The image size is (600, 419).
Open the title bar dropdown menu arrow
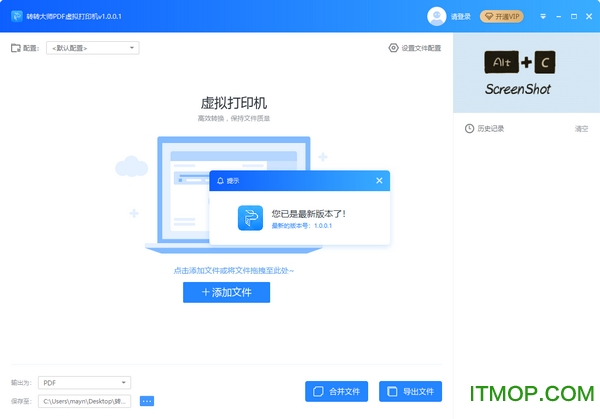(x=543, y=16)
